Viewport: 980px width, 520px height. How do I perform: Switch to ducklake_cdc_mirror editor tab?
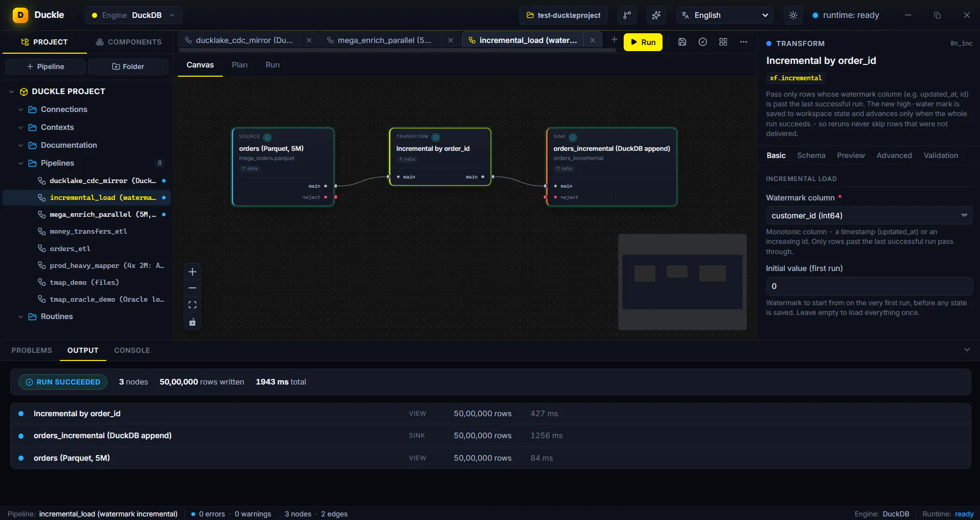click(x=244, y=40)
